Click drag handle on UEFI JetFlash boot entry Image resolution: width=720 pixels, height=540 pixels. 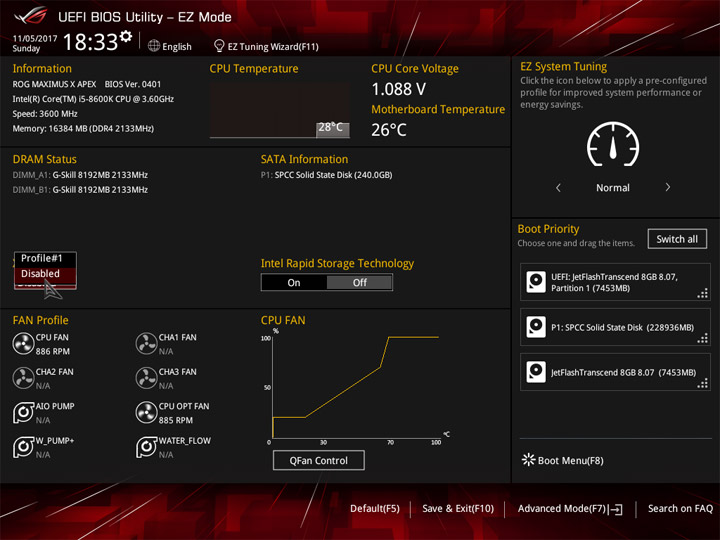[703, 293]
